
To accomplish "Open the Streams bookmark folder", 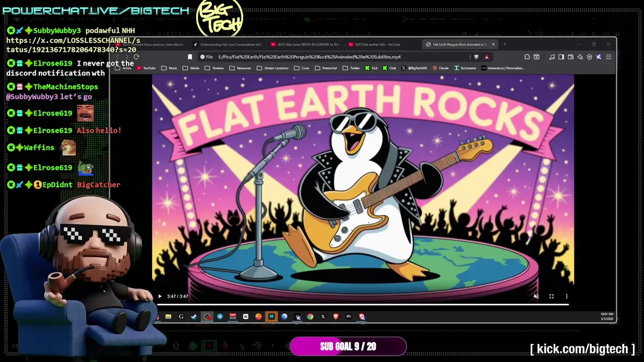I will [214, 68].
